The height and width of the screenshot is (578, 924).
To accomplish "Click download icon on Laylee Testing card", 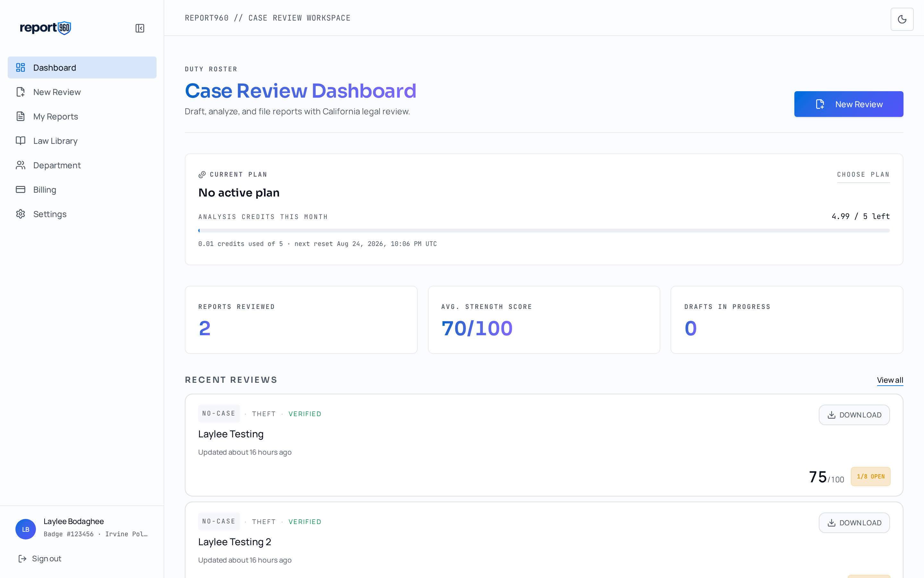I will (831, 415).
